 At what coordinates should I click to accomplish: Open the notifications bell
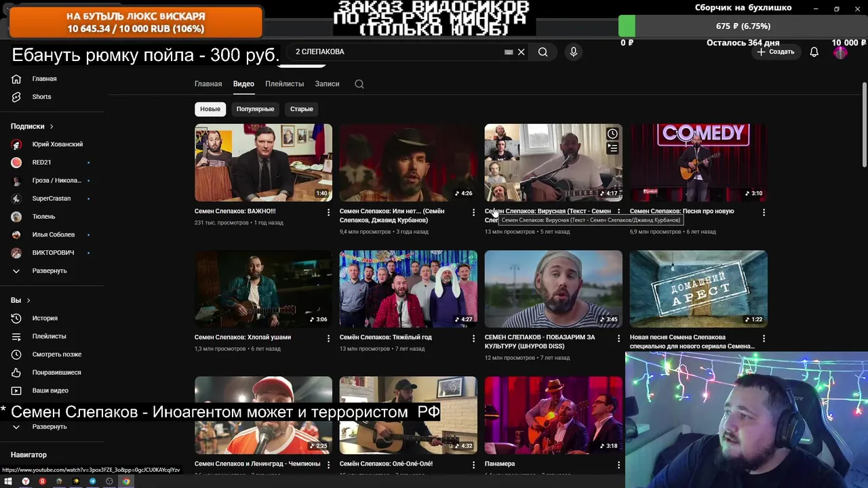(x=814, y=52)
